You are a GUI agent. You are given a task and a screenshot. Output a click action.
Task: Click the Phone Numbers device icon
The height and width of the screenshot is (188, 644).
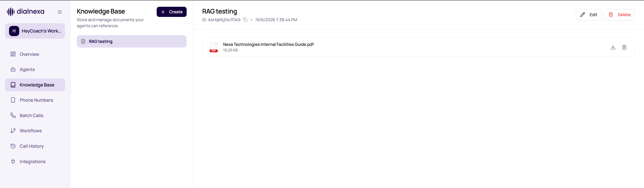(13, 100)
